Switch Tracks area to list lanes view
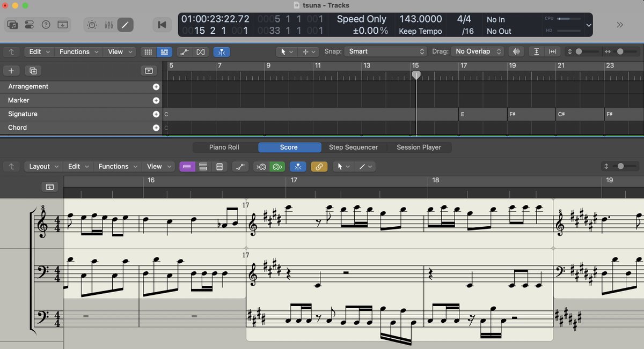 pos(164,52)
